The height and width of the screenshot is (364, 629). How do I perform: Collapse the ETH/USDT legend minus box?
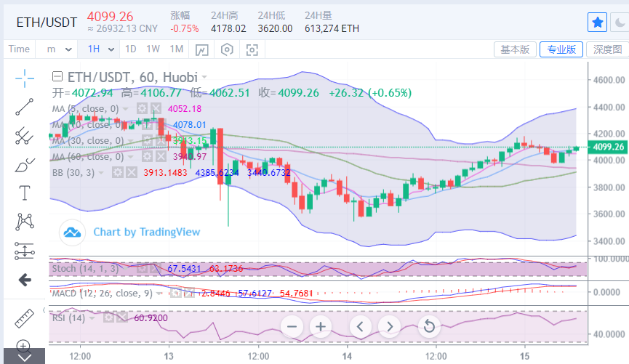point(57,76)
